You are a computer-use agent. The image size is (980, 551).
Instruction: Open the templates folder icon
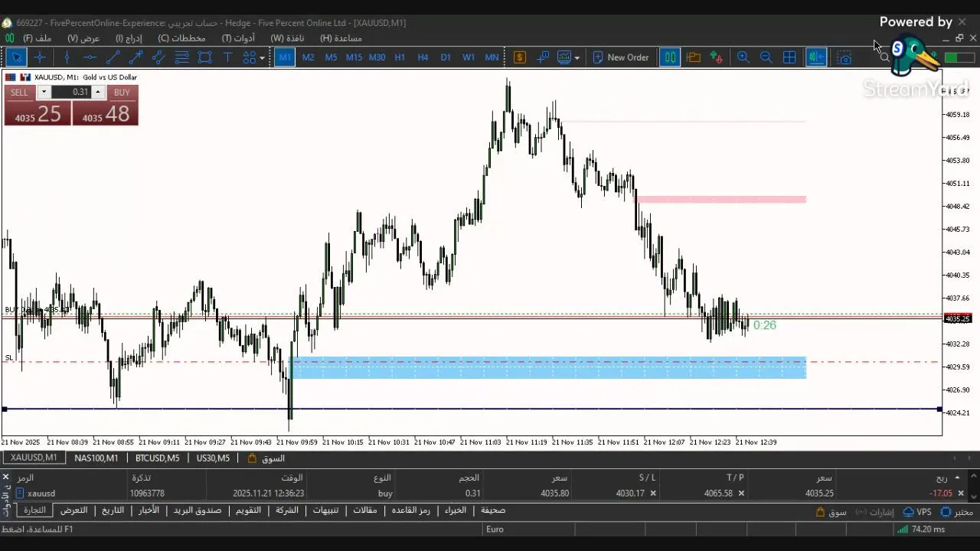694,57
